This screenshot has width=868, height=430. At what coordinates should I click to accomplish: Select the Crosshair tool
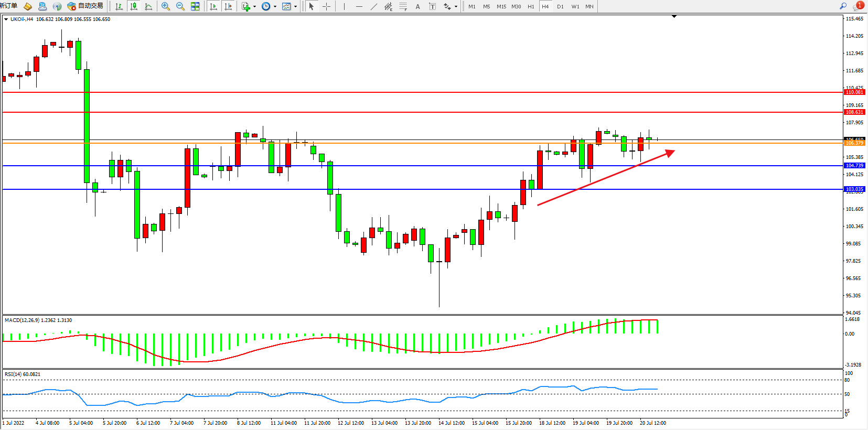(326, 6)
